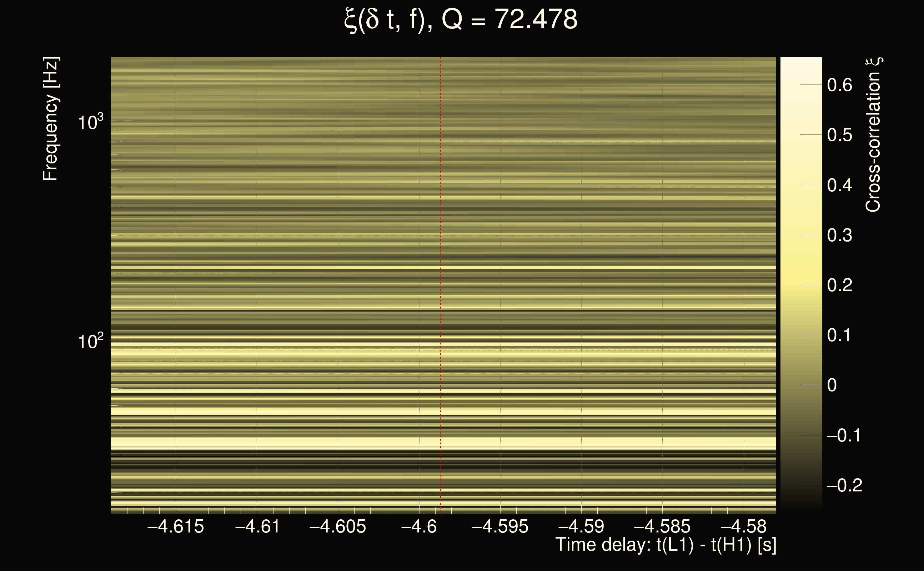Click the –4.59 x-axis tick label
Viewport: 924px width, 571px height.
coord(581,526)
